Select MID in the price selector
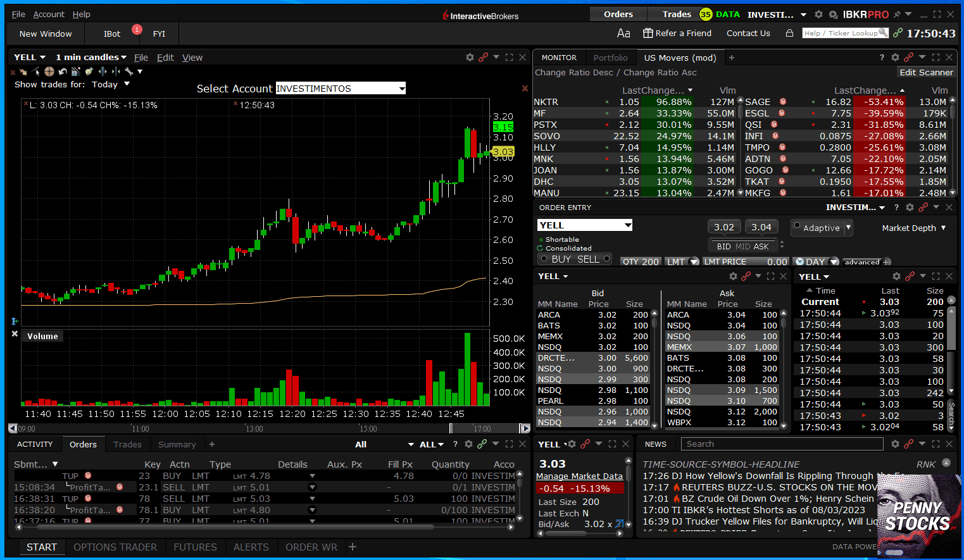Image resolution: width=964 pixels, height=560 pixels. click(742, 246)
